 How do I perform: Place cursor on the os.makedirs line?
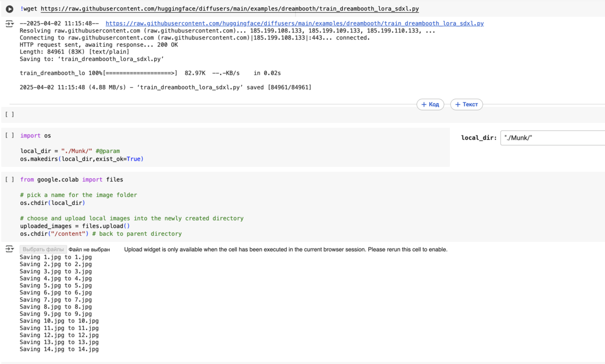[82, 159]
